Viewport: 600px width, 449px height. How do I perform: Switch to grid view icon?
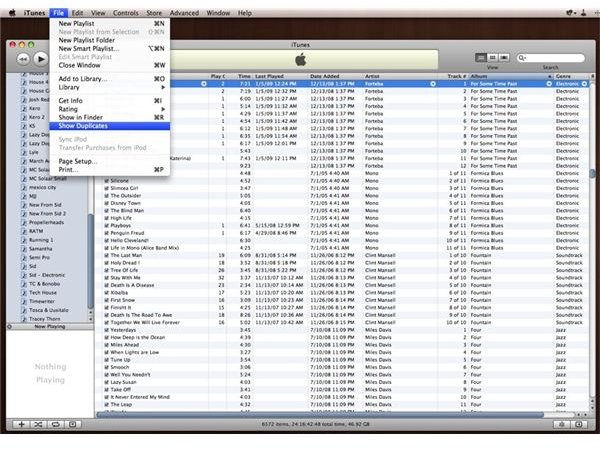[x=492, y=57]
